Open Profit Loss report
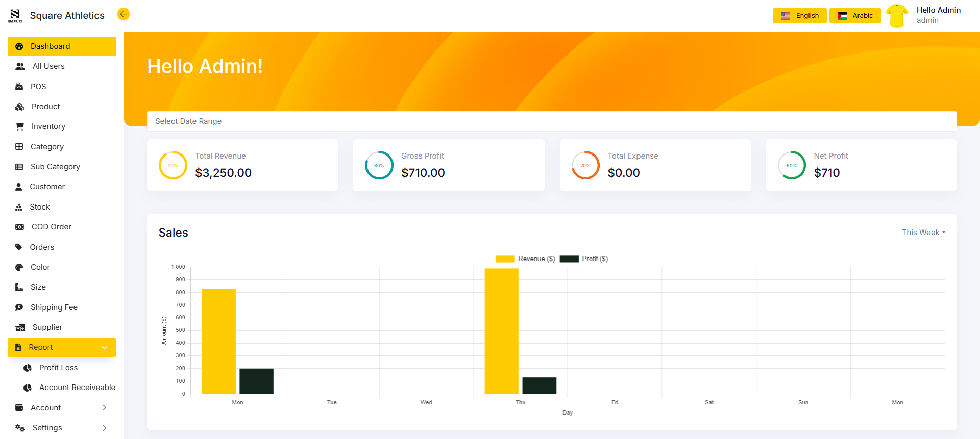Screen dimensions: 980x439 tap(58, 368)
